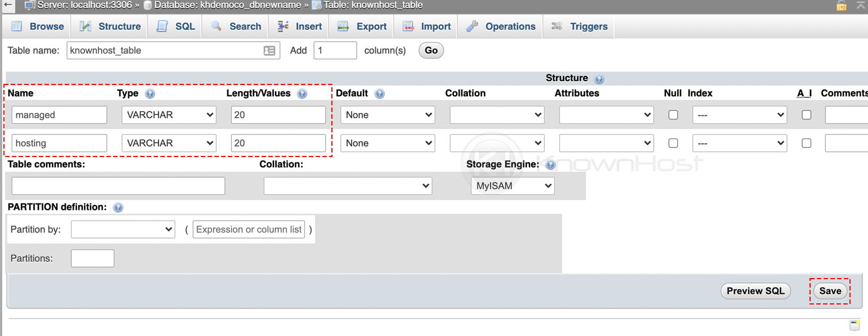Click the help icon next to the Default header
Image resolution: width=868 pixels, height=336 pixels.
click(379, 93)
